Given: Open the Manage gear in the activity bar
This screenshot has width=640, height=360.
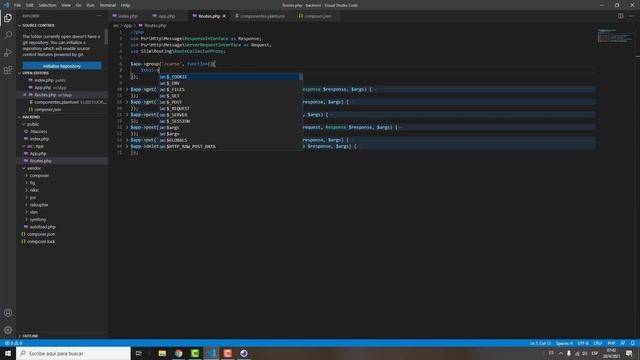Looking at the screenshot, I should (x=8, y=330).
